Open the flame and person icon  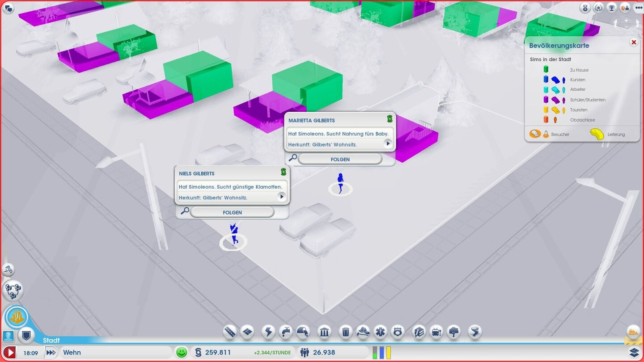click(625, 8)
